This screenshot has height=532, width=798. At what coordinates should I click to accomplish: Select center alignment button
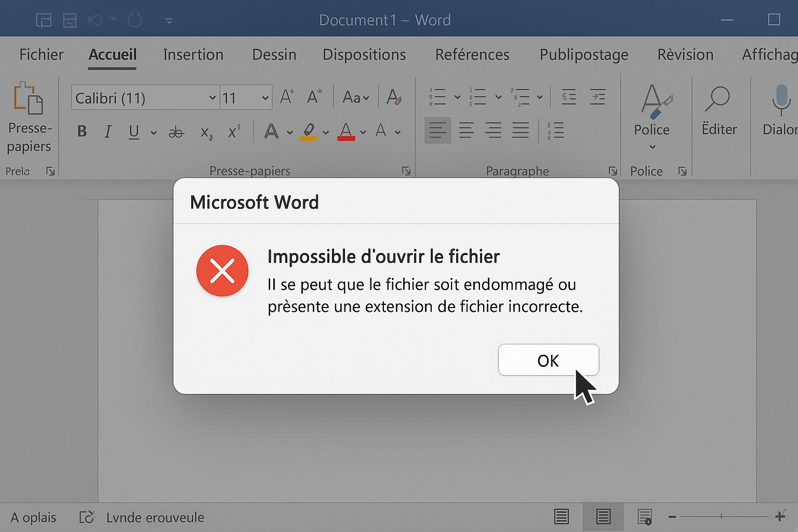pyautogui.click(x=467, y=130)
